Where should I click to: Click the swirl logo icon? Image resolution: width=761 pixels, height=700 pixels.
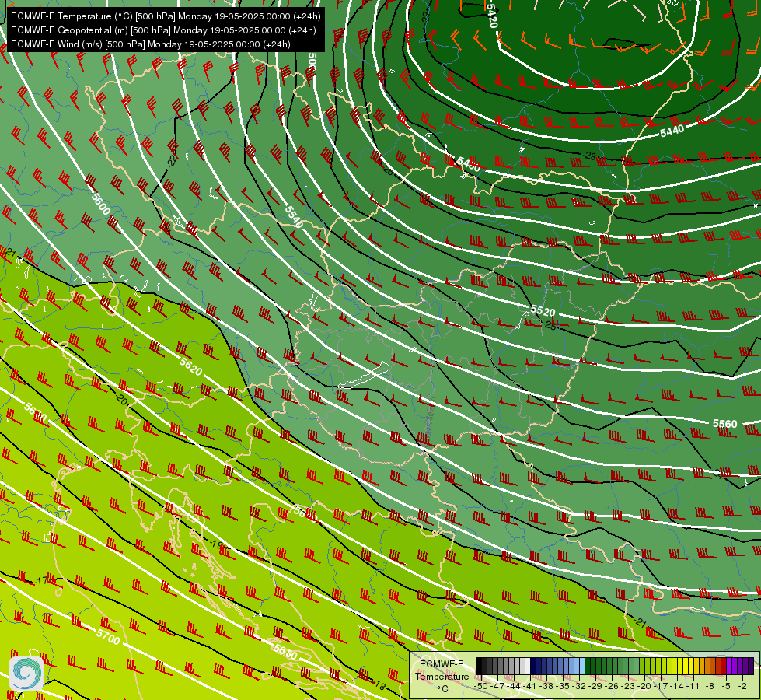tap(26, 673)
